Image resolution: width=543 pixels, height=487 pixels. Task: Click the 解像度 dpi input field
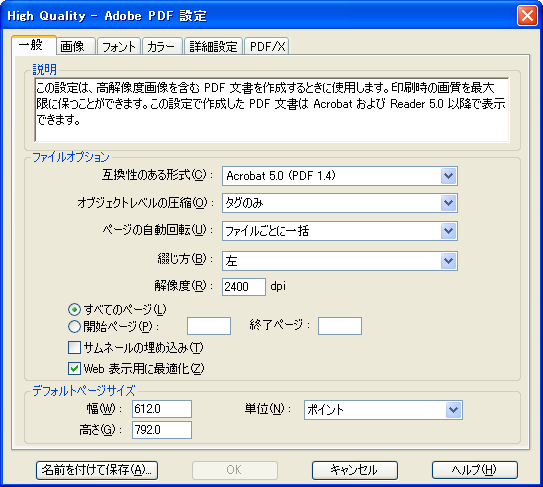click(x=244, y=287)
